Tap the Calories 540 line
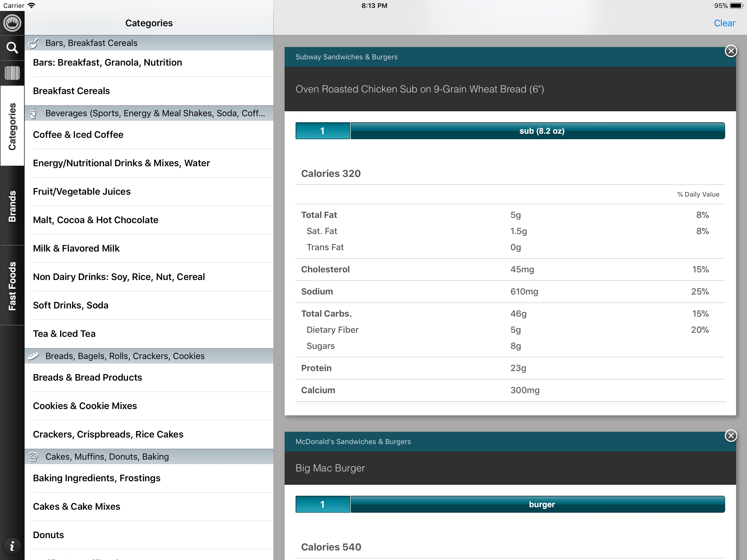Screen dimensions: 747x560 [331, 547]
